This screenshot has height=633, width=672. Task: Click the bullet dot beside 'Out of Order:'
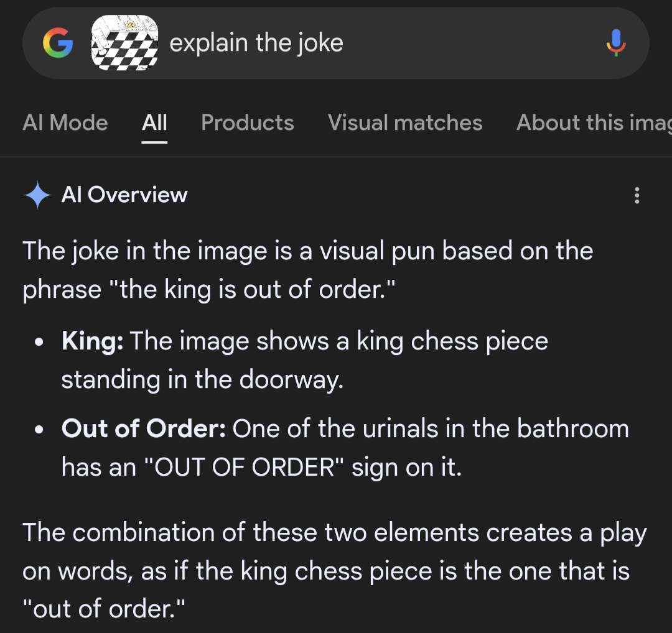(x=40, y=430)
